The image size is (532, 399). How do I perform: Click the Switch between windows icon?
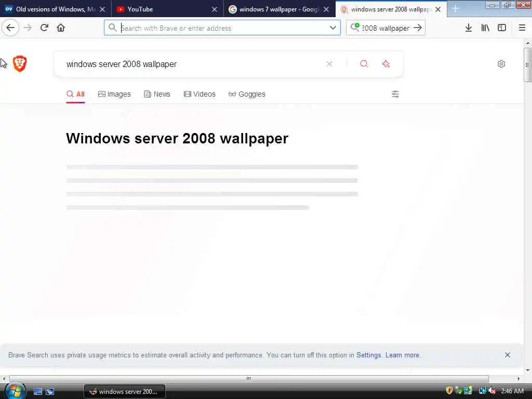coord(50,391)
